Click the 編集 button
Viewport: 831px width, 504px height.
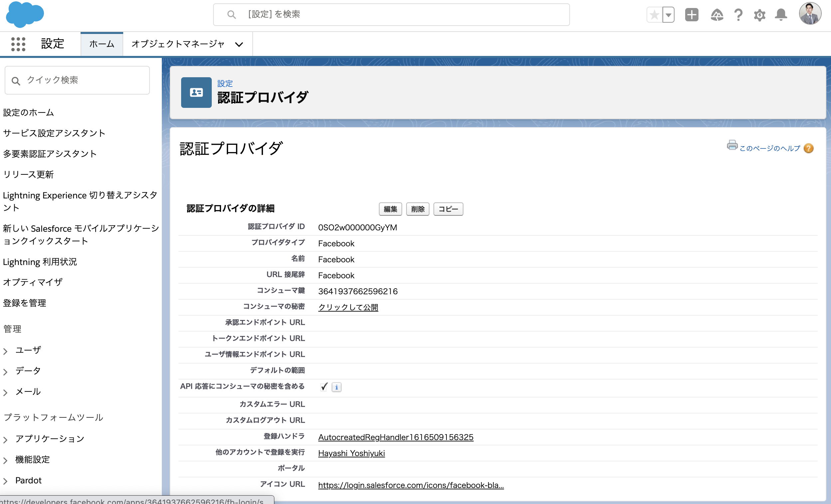pos(390,209)
